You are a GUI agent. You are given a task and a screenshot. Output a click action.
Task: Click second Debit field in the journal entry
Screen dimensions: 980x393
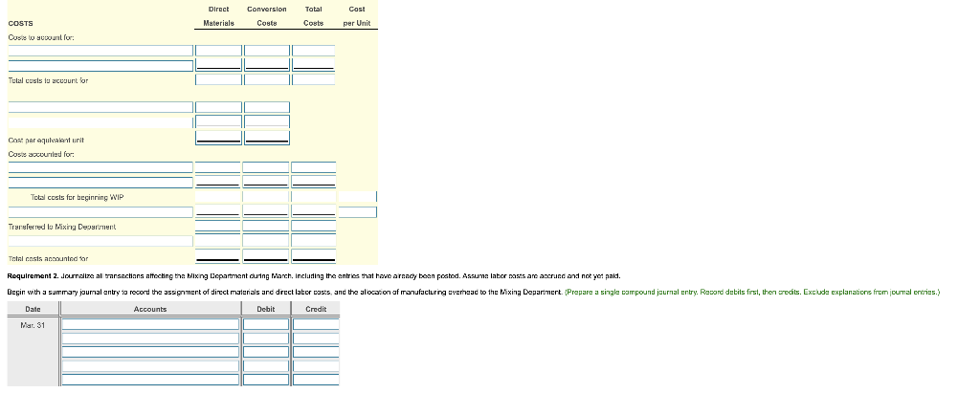pos(266,338)
